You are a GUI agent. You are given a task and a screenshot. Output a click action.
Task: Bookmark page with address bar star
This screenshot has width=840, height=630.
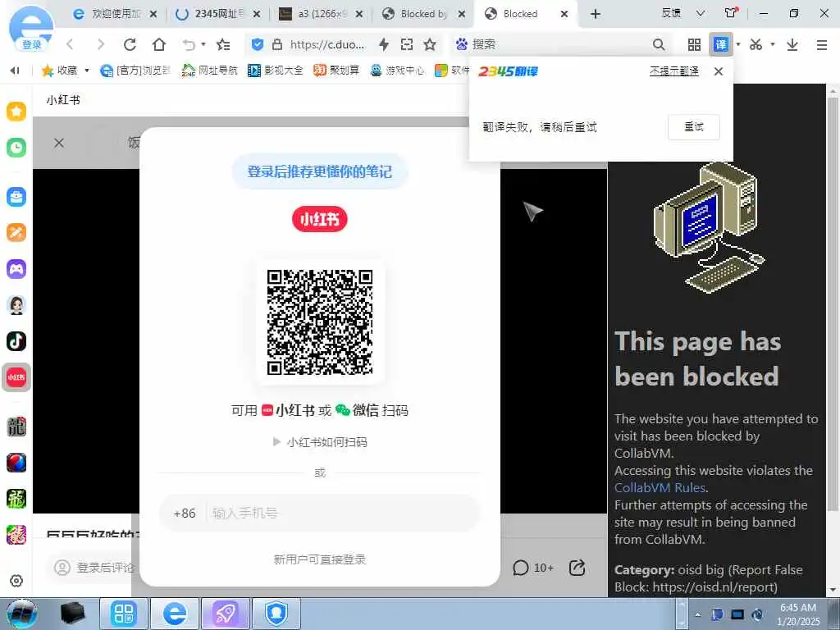(x=430, y=44)
